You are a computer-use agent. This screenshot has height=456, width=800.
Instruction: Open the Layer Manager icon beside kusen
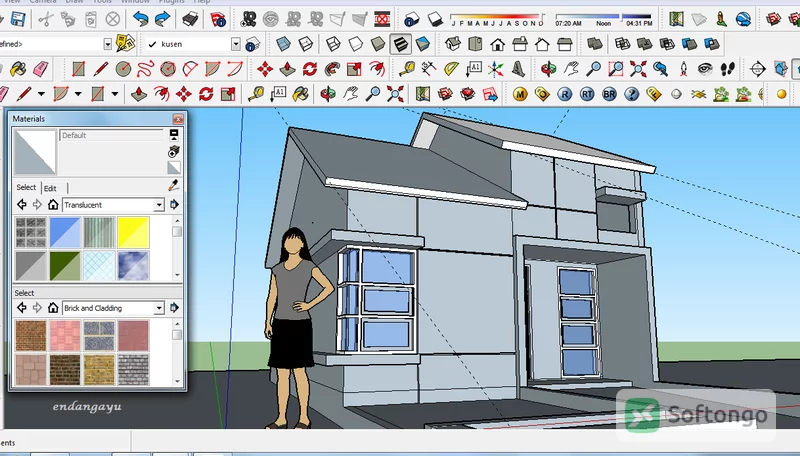click(253, 44)
